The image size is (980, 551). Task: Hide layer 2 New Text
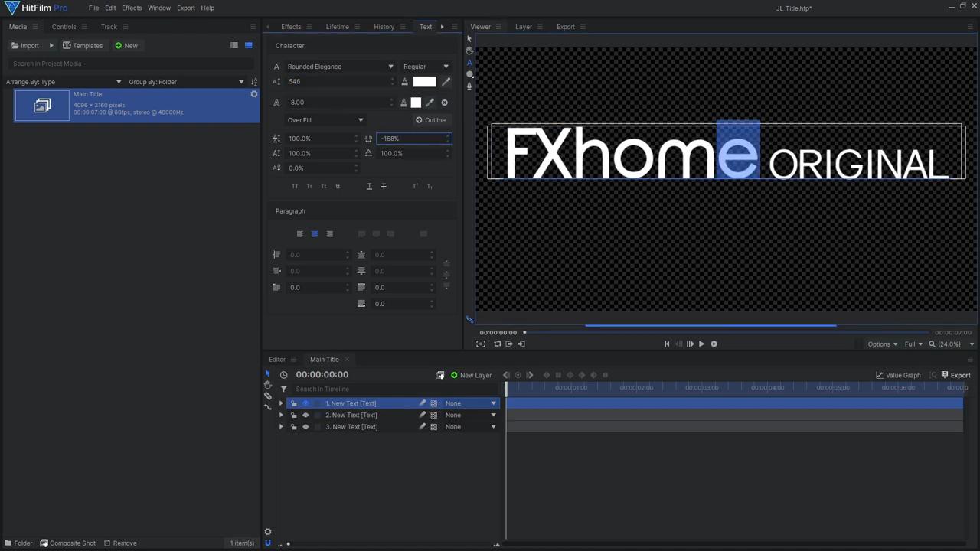pyautogui.click(x=305, y=415)
